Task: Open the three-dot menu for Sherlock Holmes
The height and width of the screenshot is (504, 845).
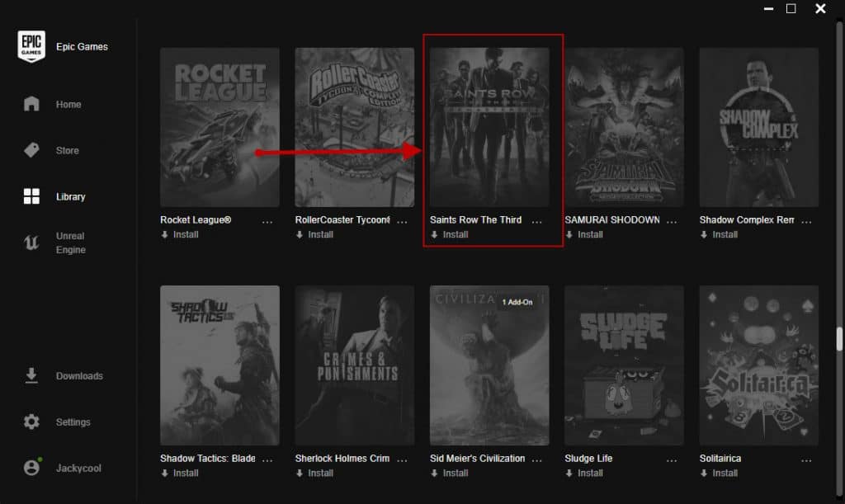Action: 402,459
